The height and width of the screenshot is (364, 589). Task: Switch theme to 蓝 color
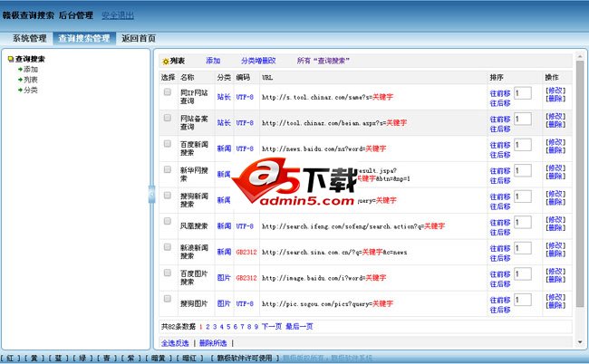58,358
